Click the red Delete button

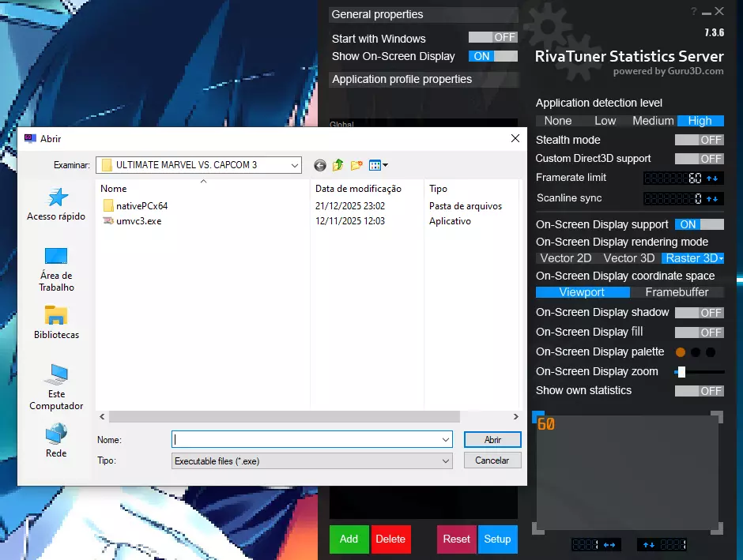(390, 539)
